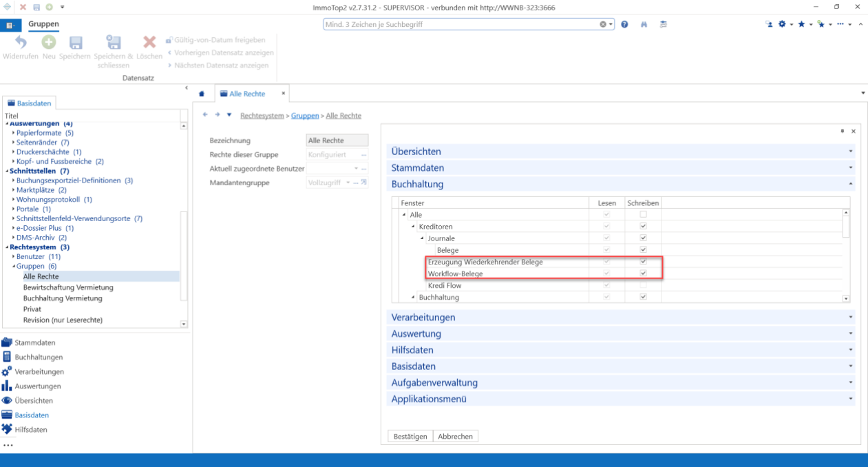Click the binoculars search icon
This screenshot has width=868, height=467.
[x=644, y=24]
